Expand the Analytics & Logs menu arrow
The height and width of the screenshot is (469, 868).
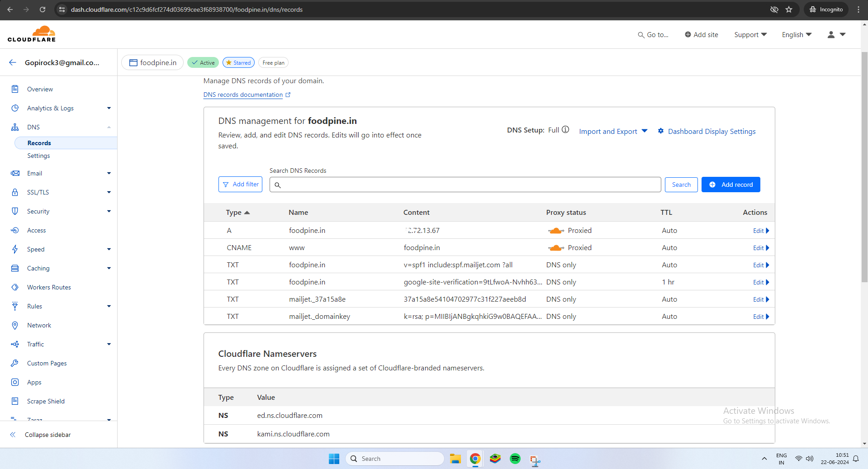coord(109,108)
